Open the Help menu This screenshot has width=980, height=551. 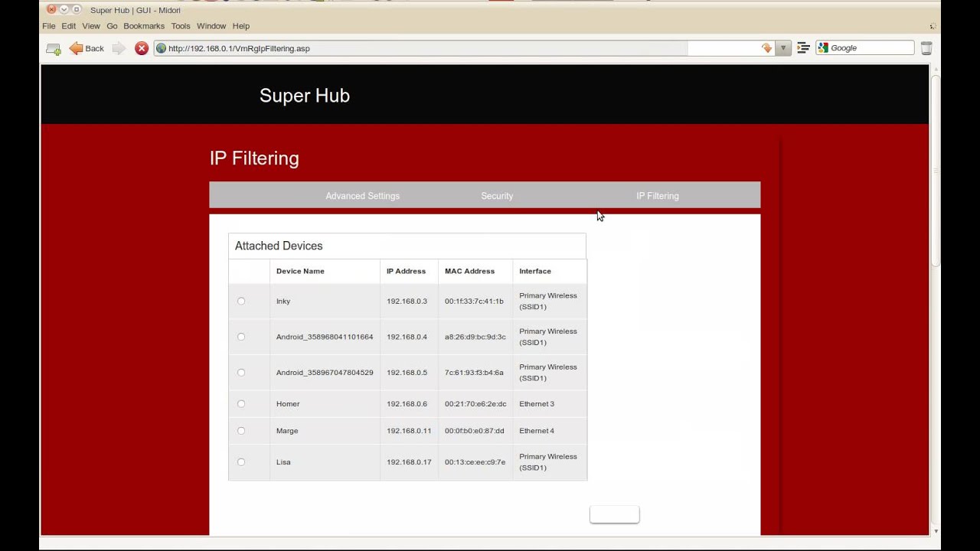(241, 26)
